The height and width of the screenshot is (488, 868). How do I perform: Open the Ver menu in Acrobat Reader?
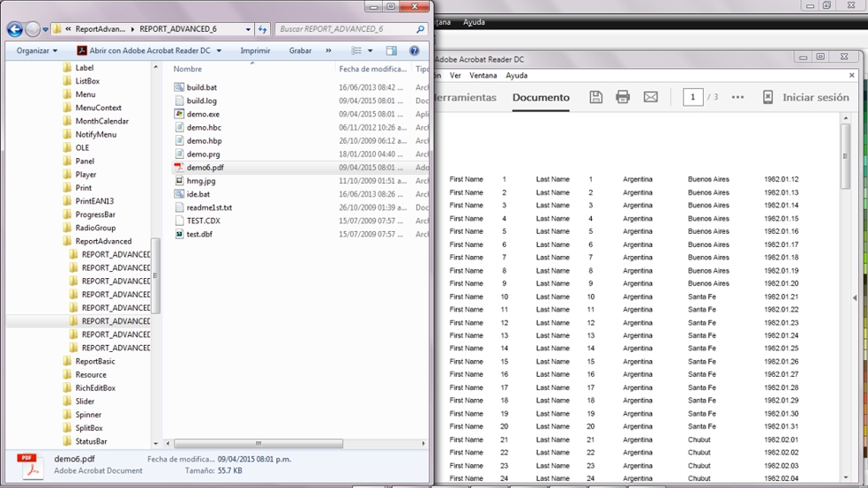455,75
